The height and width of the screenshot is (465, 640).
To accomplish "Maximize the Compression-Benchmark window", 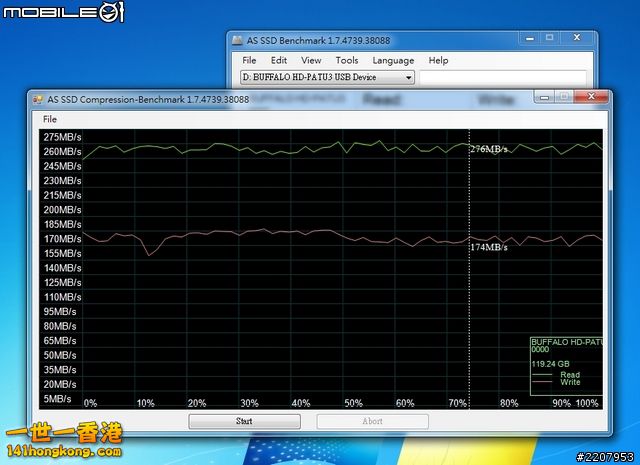I will 563,97.
